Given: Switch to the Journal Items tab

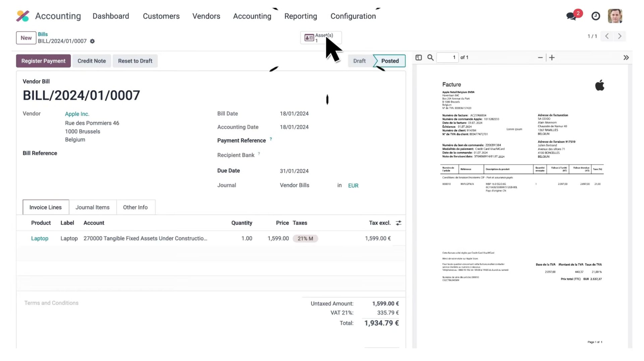Looking at the screenshot, I should 92,207.
